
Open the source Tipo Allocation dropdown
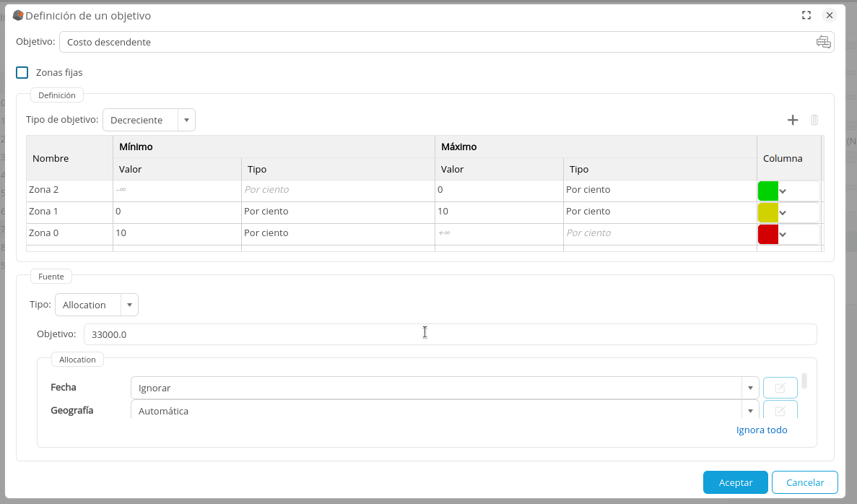(129, 305)
